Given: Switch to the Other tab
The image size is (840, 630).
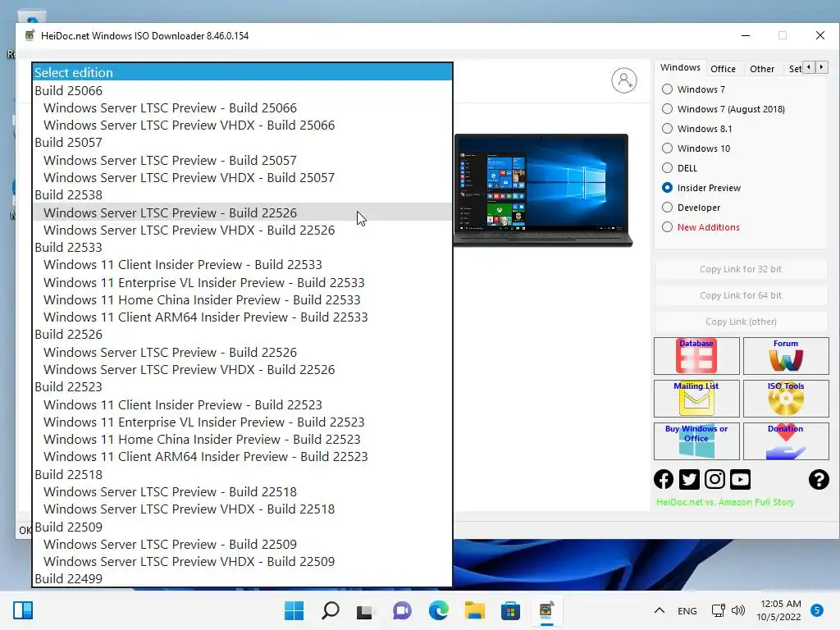Looking at the screenshot, I should coord(762,69).
